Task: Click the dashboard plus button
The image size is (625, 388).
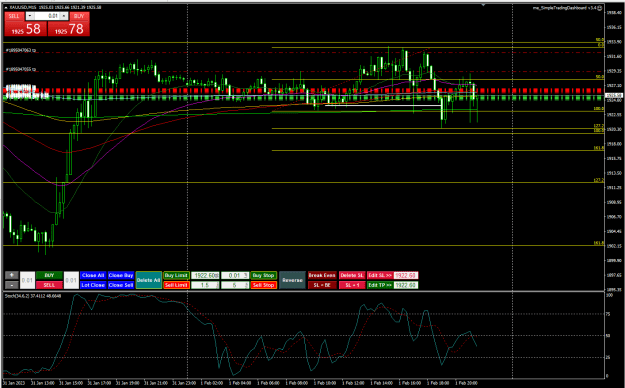Action: pos(12,275)
